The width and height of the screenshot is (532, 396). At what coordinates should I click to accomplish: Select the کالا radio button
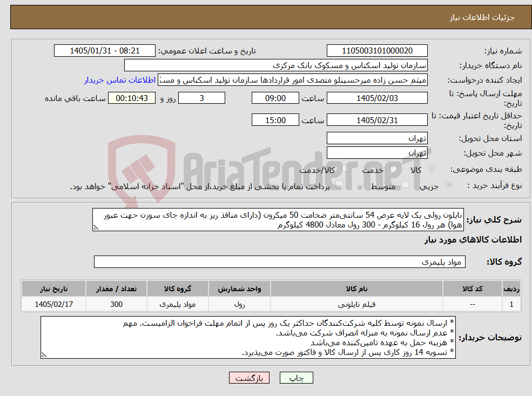click(x=432, y=169)
